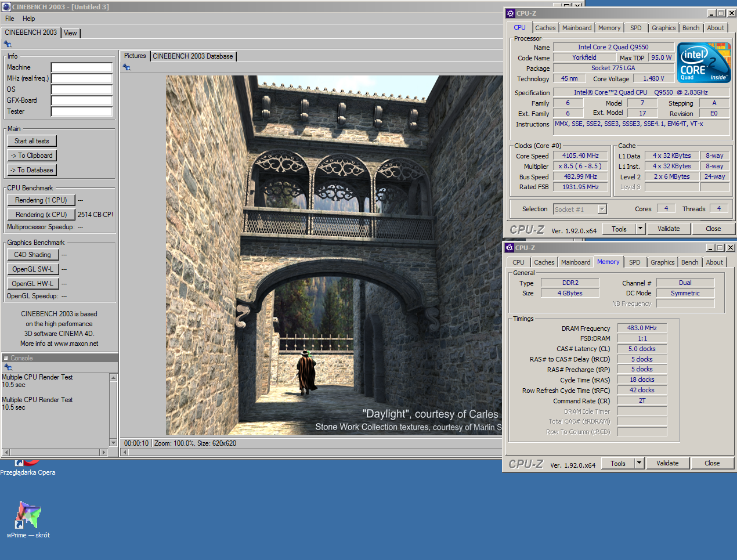Open Bench tab in lower CPU-Z window
737x560 pixels.
tap(690, 262)
